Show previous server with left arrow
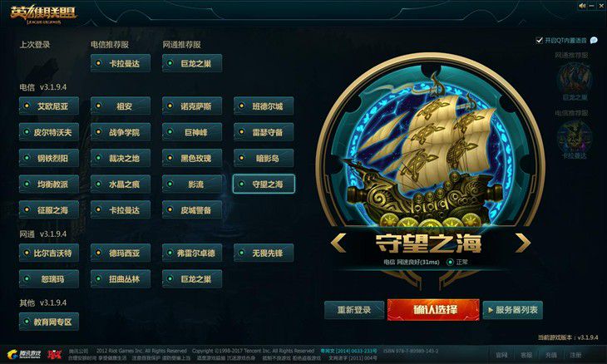The image size is (607, 364). pos(338,243)
